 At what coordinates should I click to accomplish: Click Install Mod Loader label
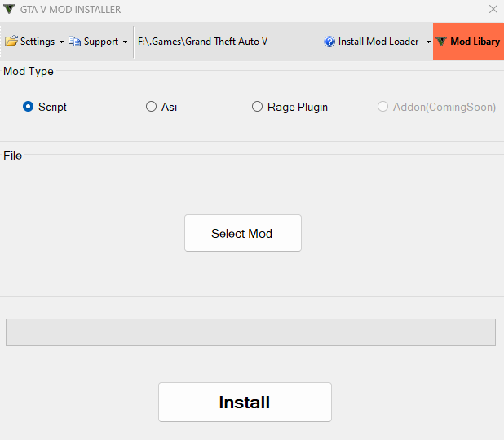378,42
